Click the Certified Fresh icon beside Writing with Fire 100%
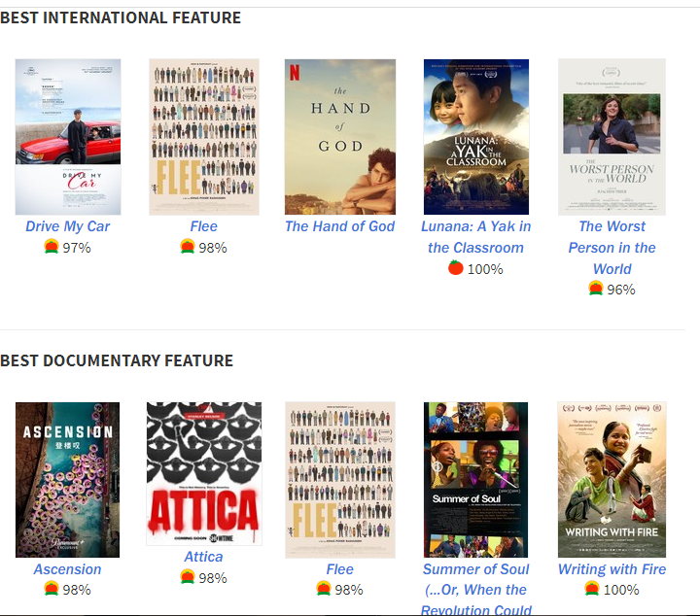Image resolution: width=700 pixels, height=616 pixels. [592, 589]
